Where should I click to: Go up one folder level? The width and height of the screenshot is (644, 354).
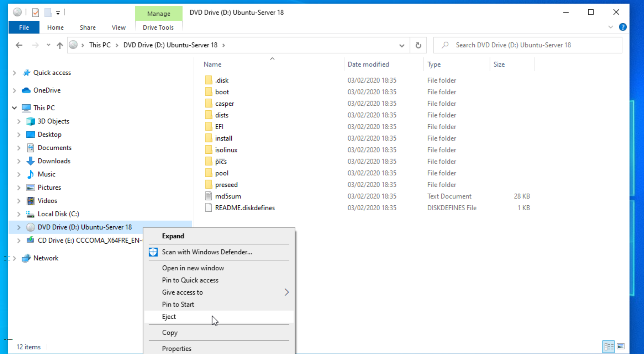(x=60, y=45)
